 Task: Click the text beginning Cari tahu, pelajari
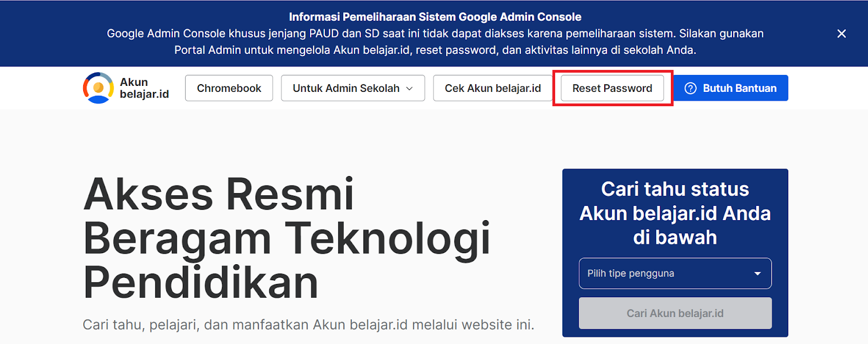[x=308, y=325]
